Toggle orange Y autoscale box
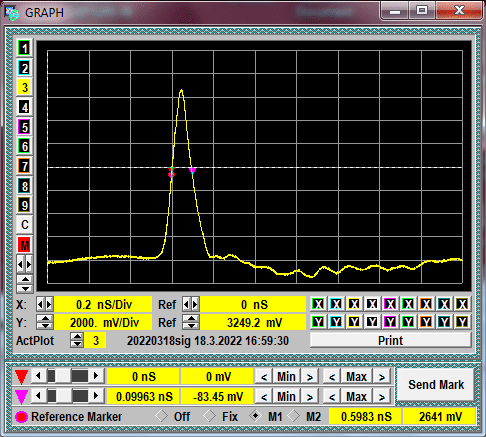Viewport: 486px width, 437px height. click(426, 322)
